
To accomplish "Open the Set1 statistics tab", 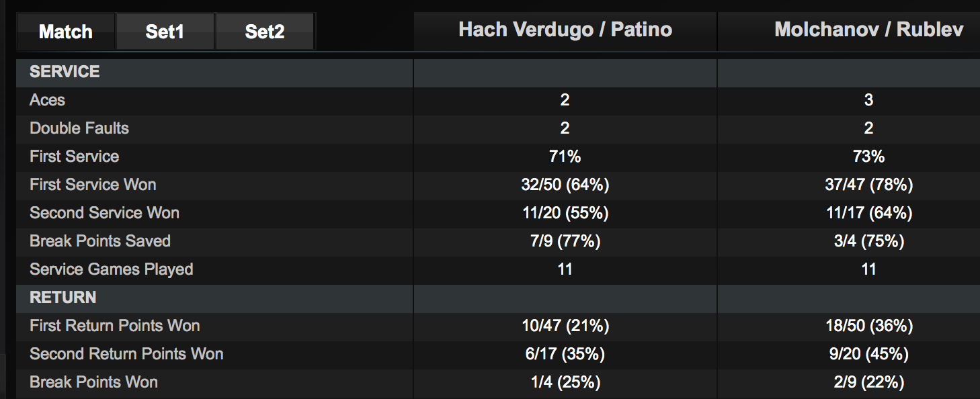I will [x=165, y=32].
